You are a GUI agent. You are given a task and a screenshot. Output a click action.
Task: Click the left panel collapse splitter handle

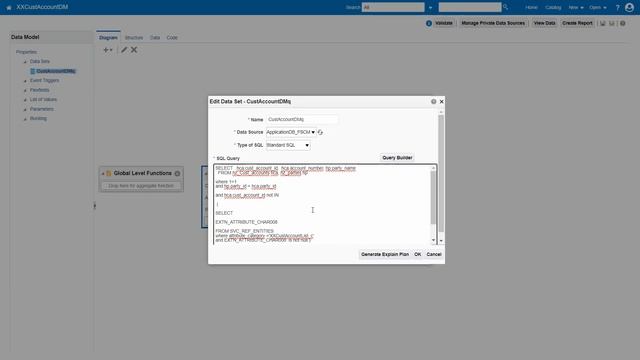(x=95, y=206)
